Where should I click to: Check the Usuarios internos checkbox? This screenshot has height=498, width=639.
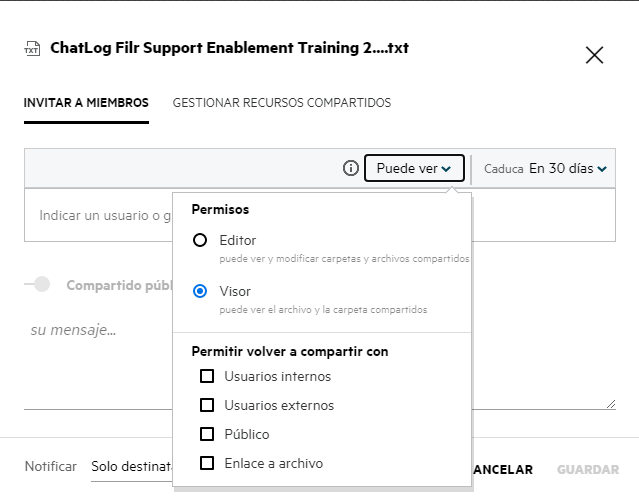207,377
